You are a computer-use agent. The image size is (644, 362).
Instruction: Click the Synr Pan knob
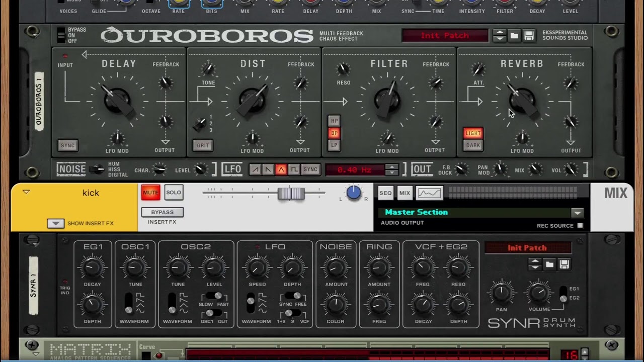[x=501, y=293]
